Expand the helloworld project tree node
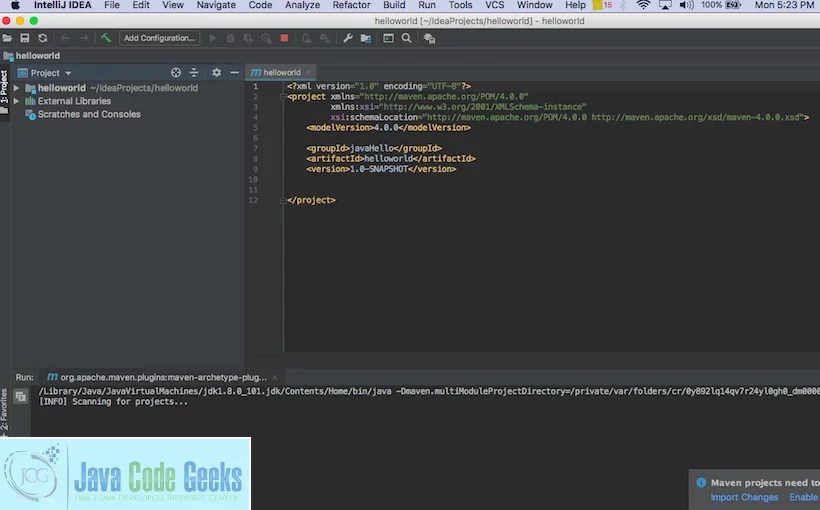The image size is (820, 510). [x=16, y=88]
